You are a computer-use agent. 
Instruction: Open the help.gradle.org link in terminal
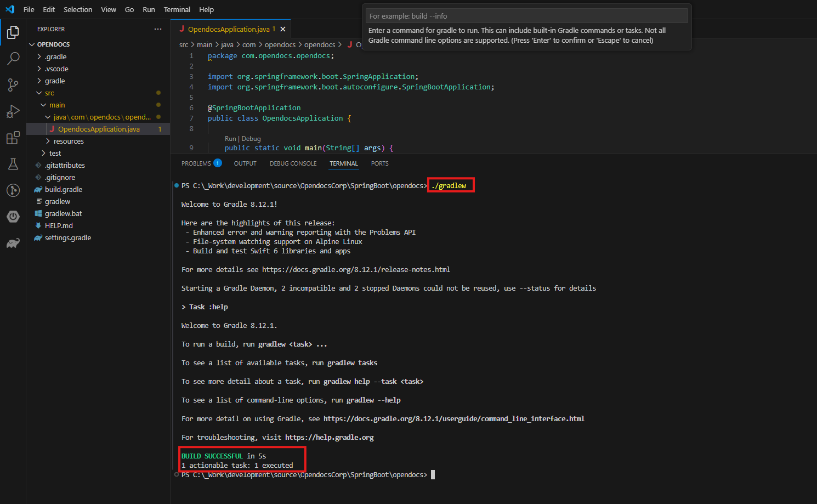[330, 437]
